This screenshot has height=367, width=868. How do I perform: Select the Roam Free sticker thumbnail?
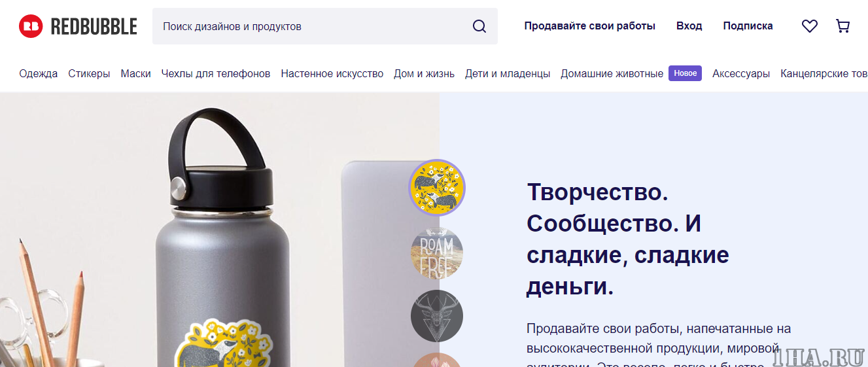tap(437, 253)
